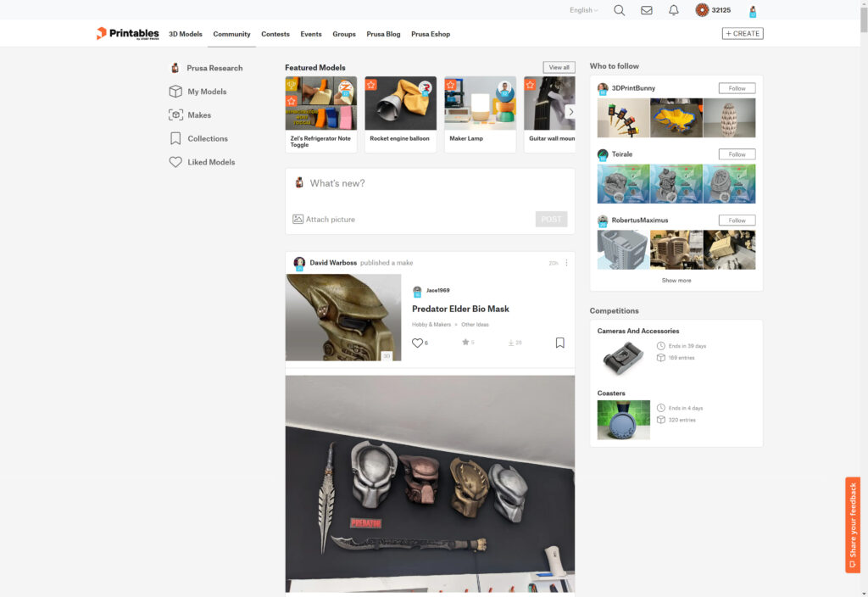Click the Printables logo

127,34
